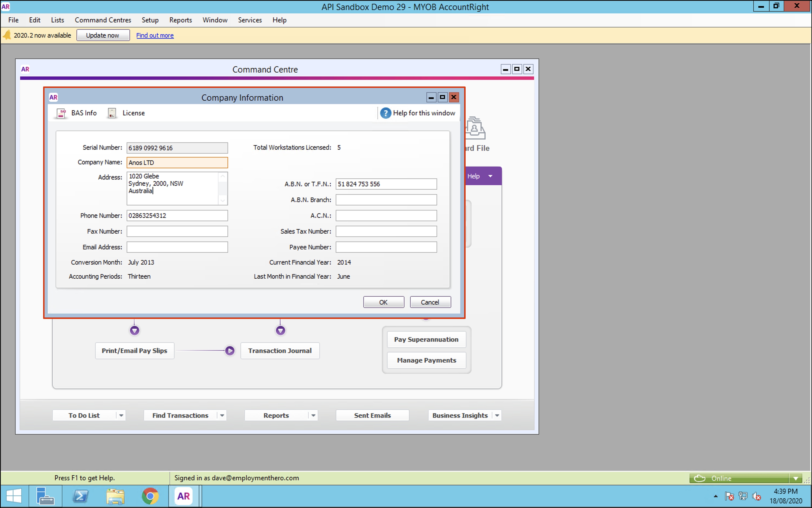The height and width of the screenshot is (508, 812).
Task: Open File Explorer from taskbar
Action: coord(115,496)
